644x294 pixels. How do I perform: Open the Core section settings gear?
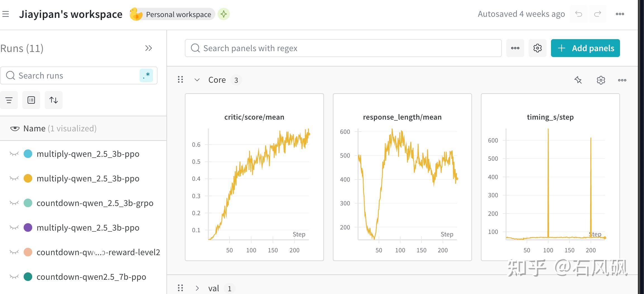601,80
